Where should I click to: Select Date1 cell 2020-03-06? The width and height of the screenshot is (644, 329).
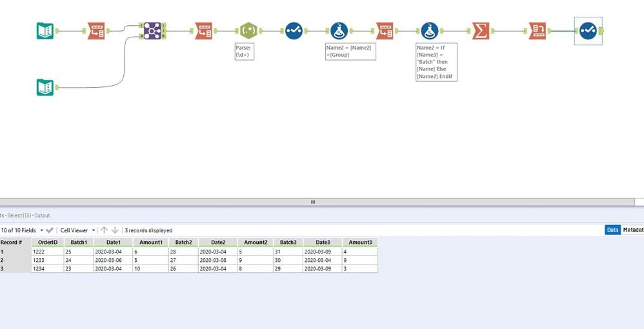click(x=114, y=260)
